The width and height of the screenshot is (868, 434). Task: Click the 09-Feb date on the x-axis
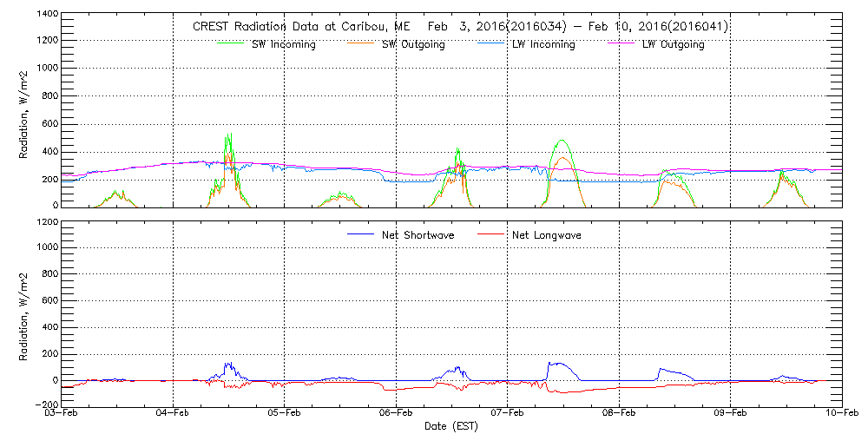(x=730, y=414)
